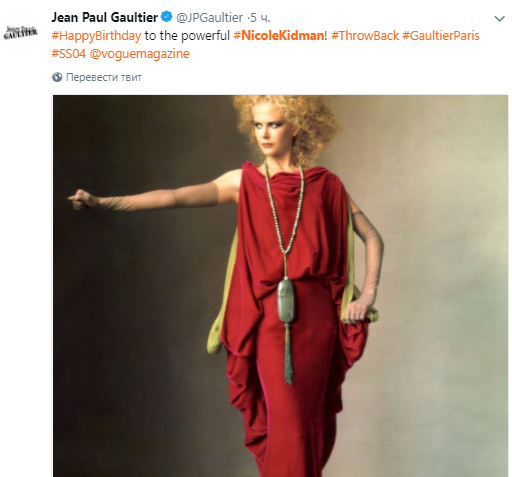Expand the tweet options chevron
Screen dimensions: 512x477
pyautogui.click(x=499, y=19)
